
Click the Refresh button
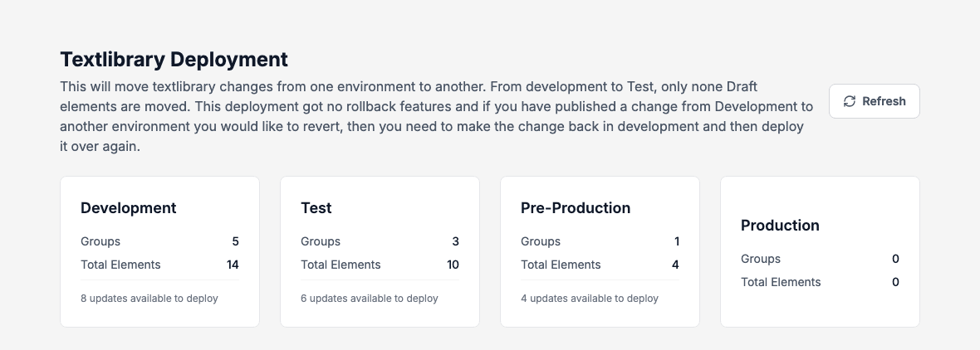tap(874, 101)
